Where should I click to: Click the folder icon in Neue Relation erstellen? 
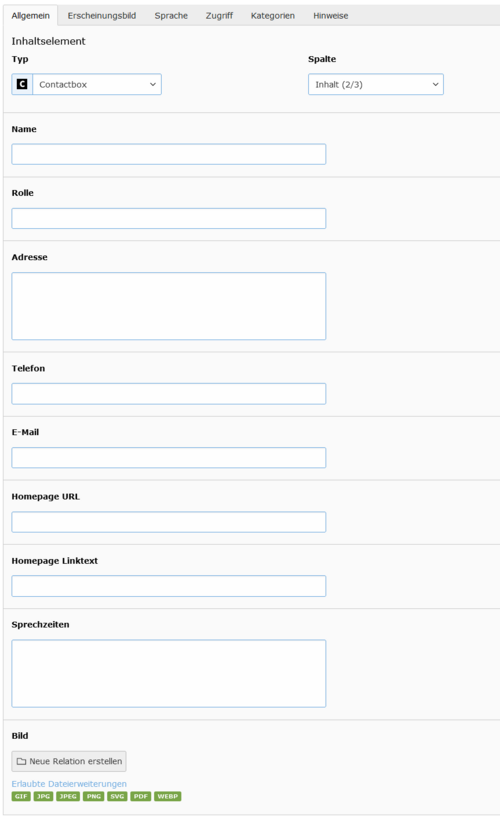(21, 761)
